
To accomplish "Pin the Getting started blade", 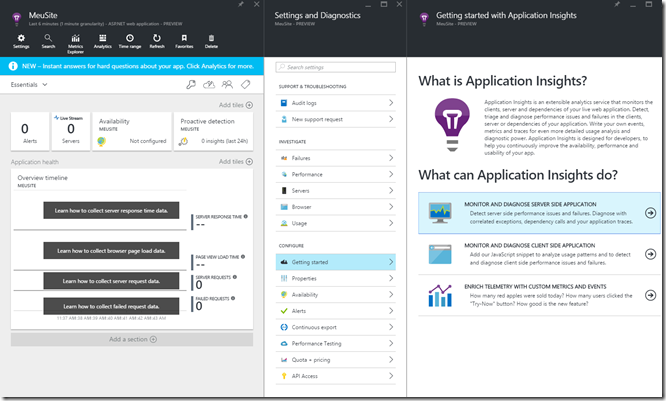I will coord(617,4).
